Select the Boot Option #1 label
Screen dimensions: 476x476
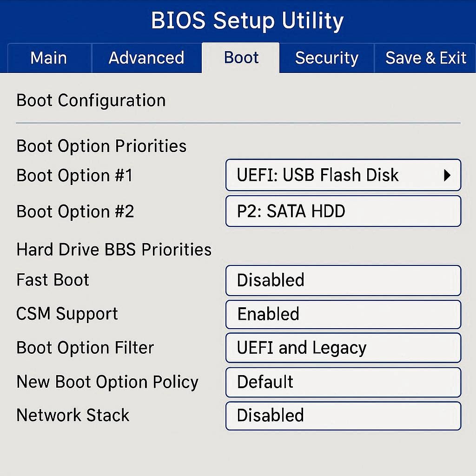[74, 176]
